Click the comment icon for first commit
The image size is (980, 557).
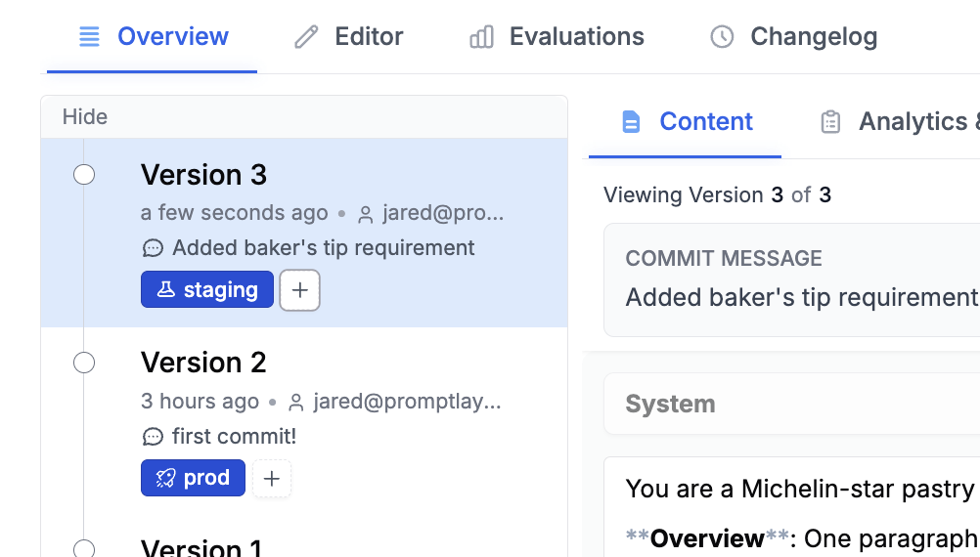153,437
